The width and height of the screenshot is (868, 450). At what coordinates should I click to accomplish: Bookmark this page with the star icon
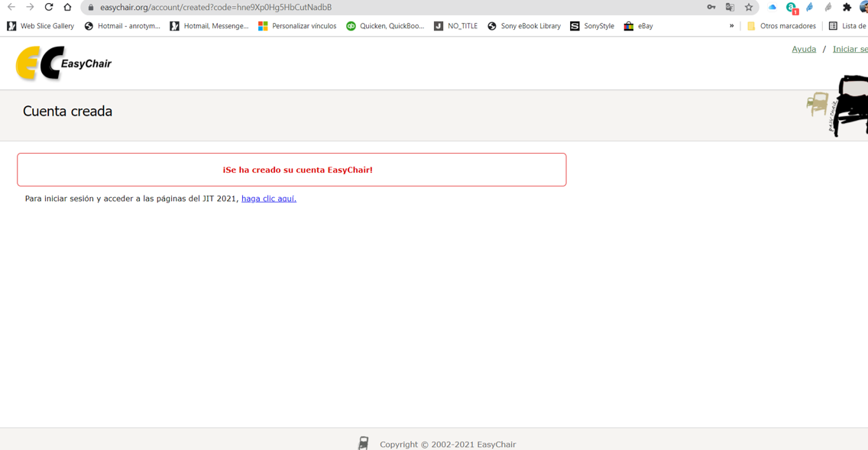[x=749, y=7]
